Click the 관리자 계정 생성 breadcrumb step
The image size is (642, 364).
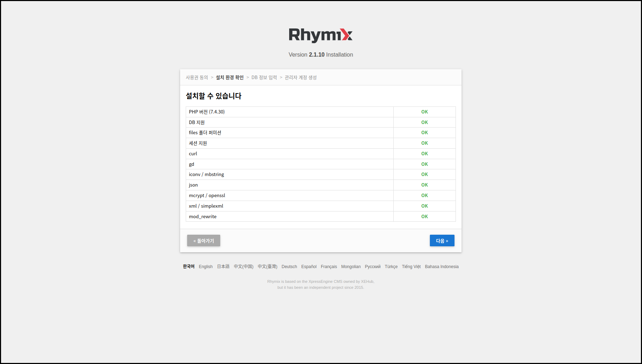click(300, 78)
